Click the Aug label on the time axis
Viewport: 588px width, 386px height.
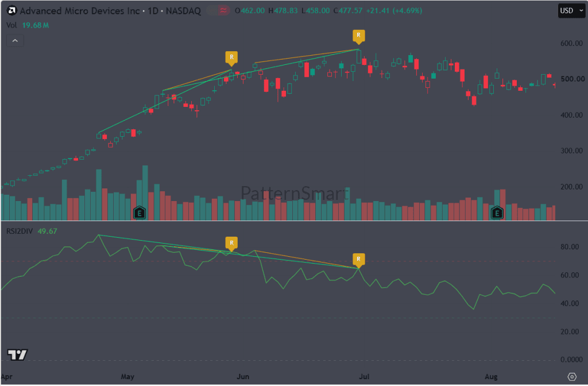point(491,377)
